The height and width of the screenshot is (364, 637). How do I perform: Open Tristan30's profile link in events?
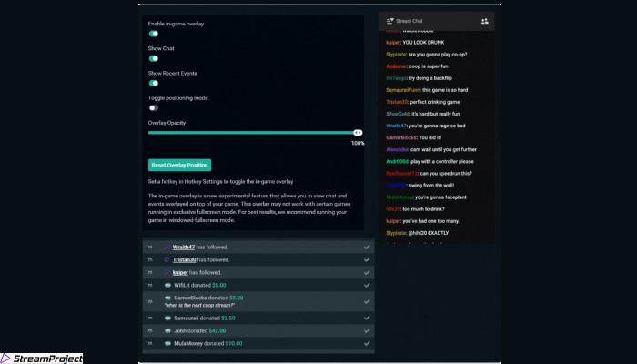[185, 259]
